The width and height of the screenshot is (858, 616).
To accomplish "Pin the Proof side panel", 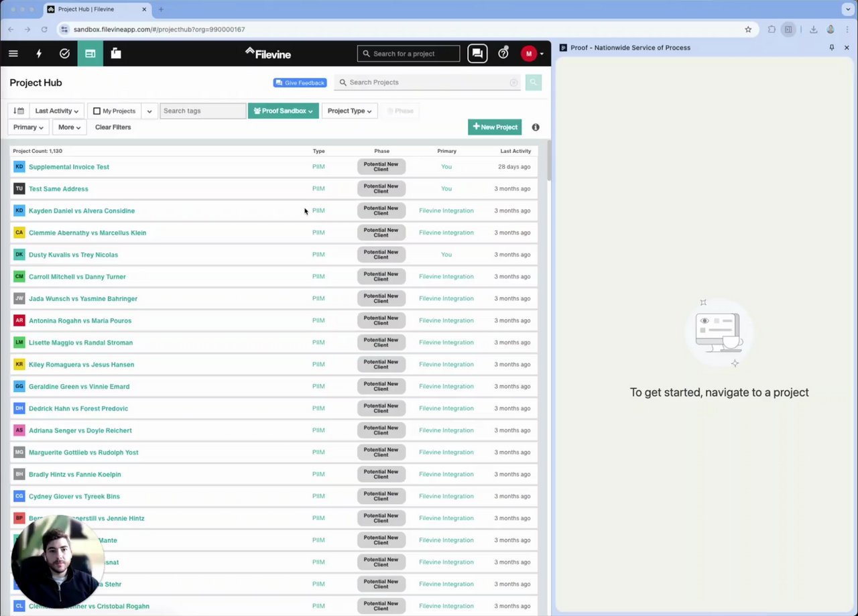I will [832, 48].
